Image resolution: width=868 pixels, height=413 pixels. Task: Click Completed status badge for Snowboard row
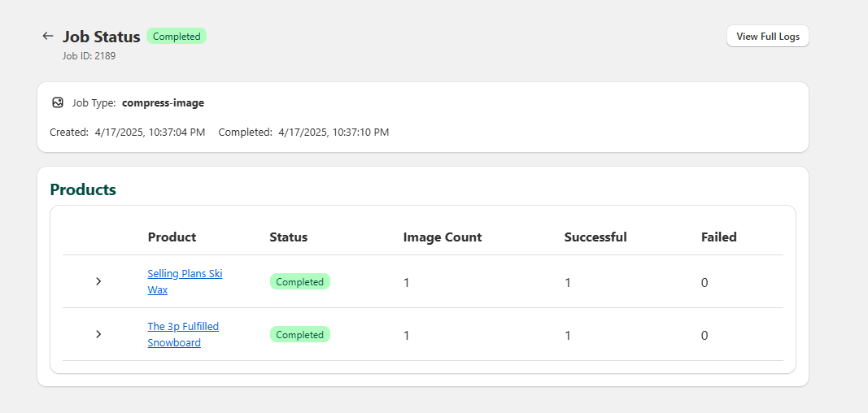click(x=299, y=335)
